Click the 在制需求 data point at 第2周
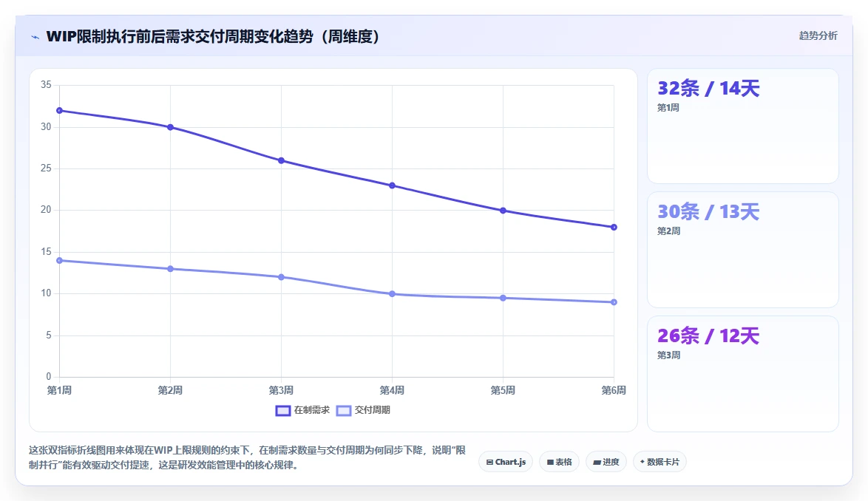 [x=171, y=127]
